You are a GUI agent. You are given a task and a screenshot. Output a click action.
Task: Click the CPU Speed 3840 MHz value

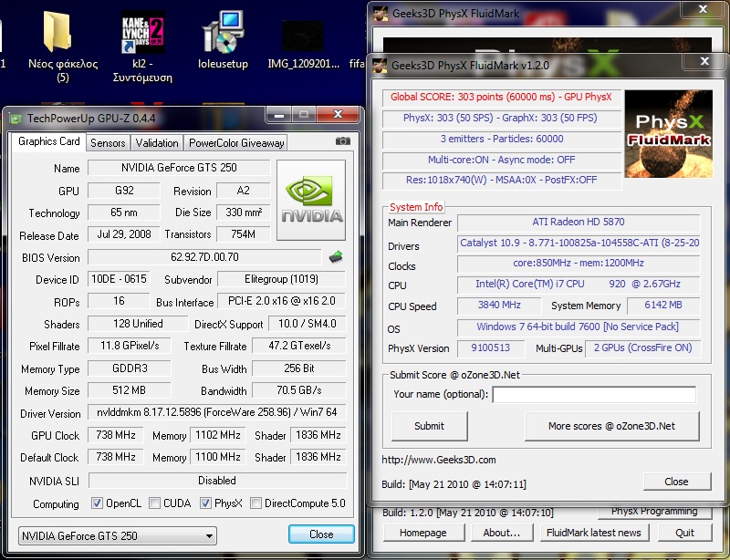(499, 305)
